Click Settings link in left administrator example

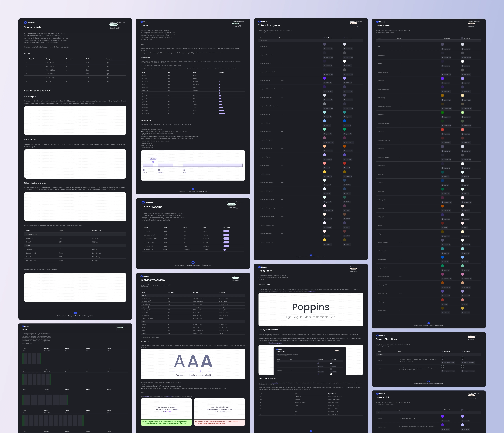point(168,412)
